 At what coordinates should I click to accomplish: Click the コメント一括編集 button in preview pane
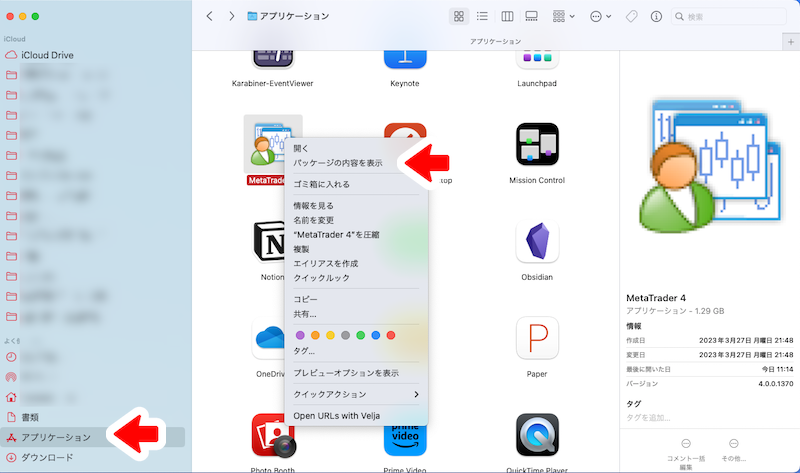[686, 454]
